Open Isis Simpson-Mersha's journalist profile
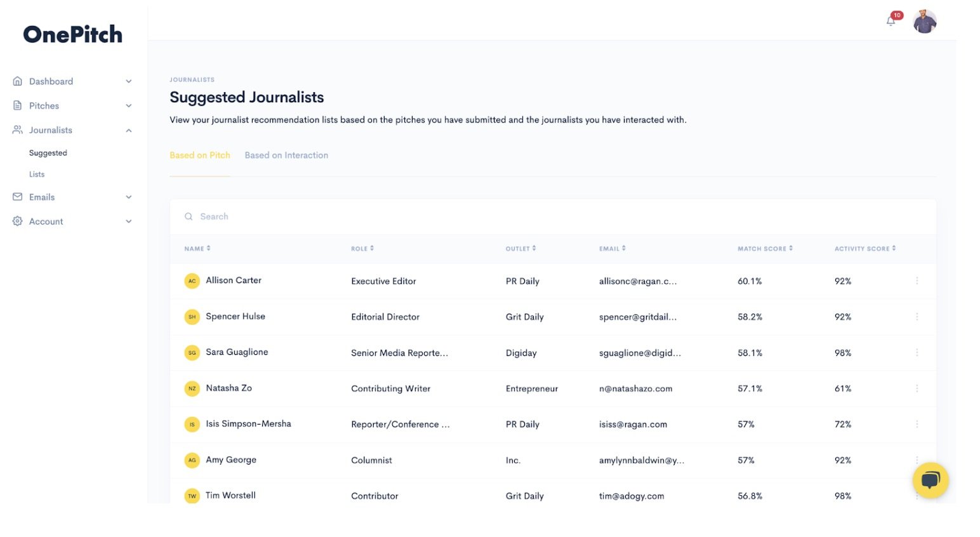The image size is (980, 537). pos(248,423)
